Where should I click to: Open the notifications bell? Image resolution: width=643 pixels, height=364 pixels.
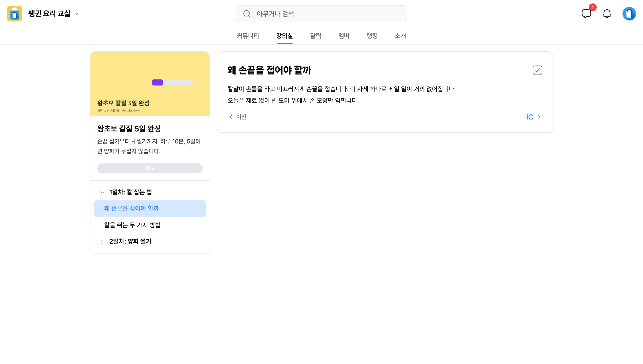pos(607,14)
